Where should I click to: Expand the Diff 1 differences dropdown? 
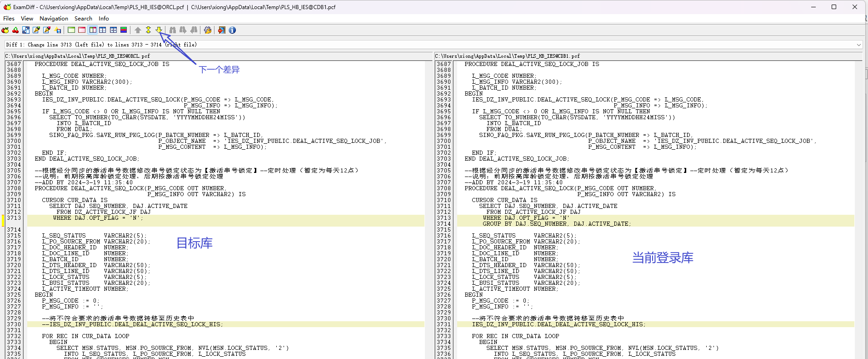(858, 45)
